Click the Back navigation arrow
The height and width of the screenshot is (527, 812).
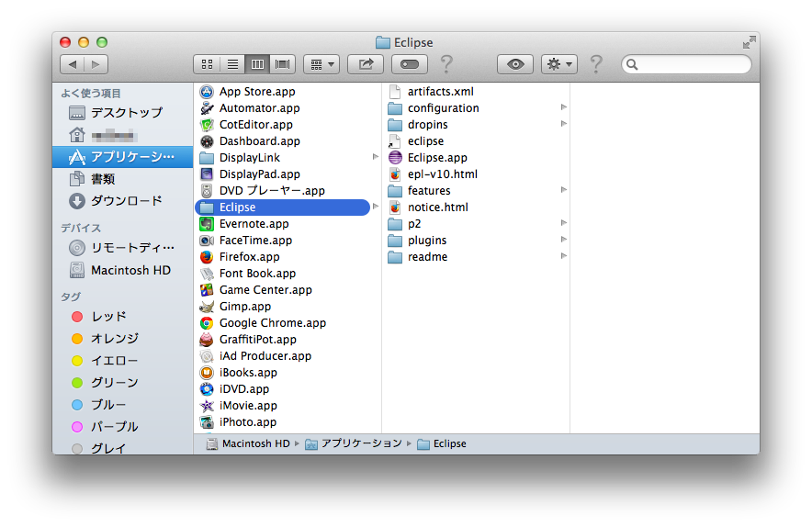pyautogui.click(x=72, y=64)
